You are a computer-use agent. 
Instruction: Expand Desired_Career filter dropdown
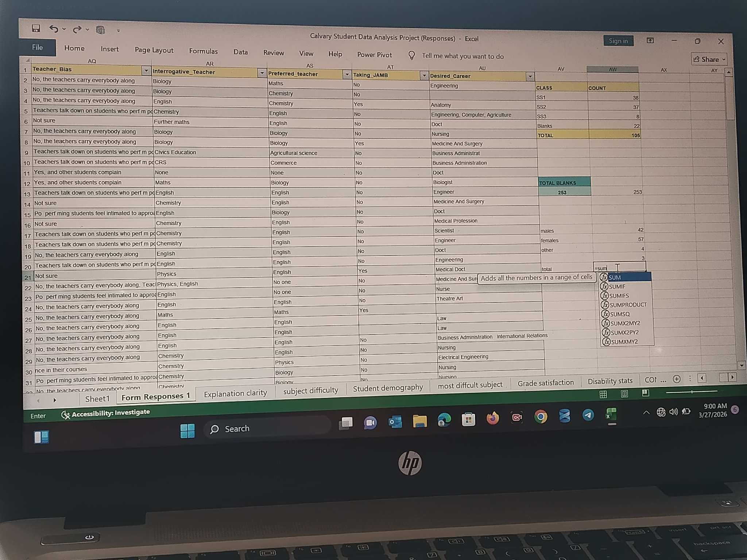tap(530, 77)
